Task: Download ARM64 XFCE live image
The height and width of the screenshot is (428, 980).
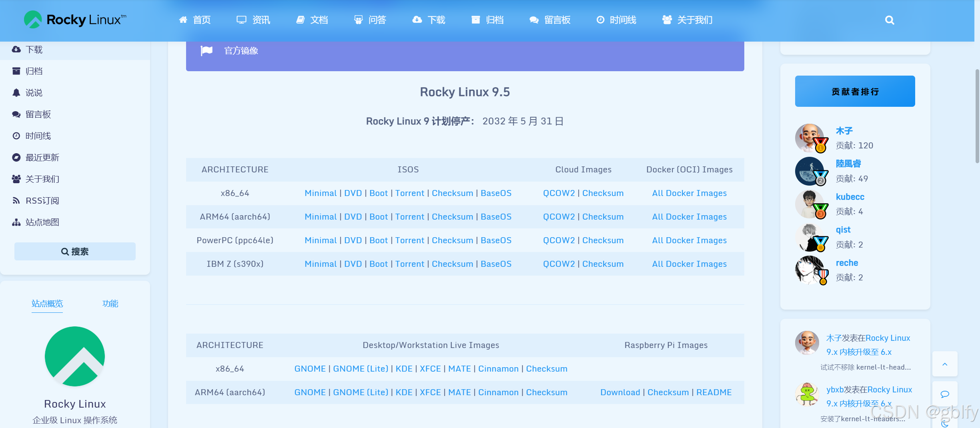Action: click(430, 392)
